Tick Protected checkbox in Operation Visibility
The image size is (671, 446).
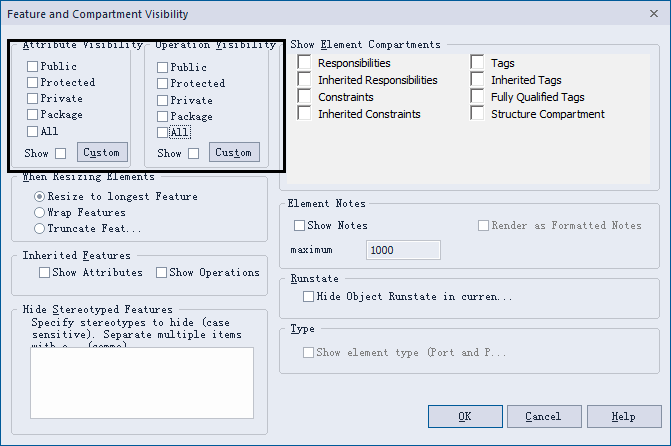pyautogui.click(x=162, y=83)
